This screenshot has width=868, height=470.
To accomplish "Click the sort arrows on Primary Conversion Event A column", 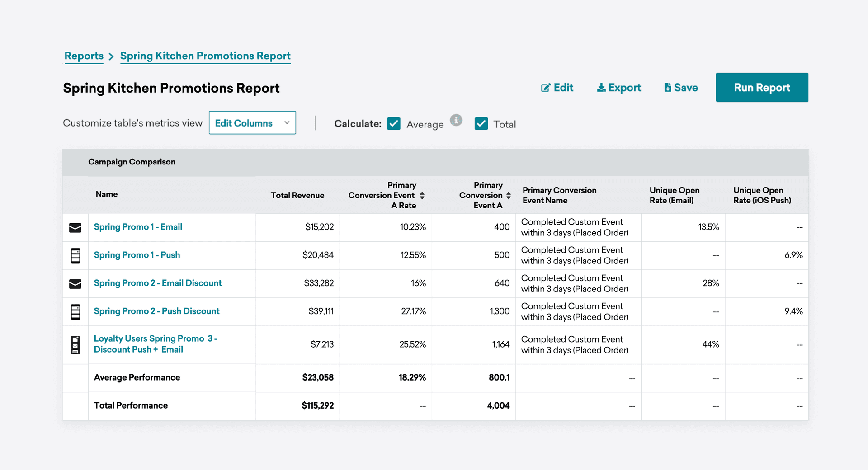I will (x=509, y=195).
